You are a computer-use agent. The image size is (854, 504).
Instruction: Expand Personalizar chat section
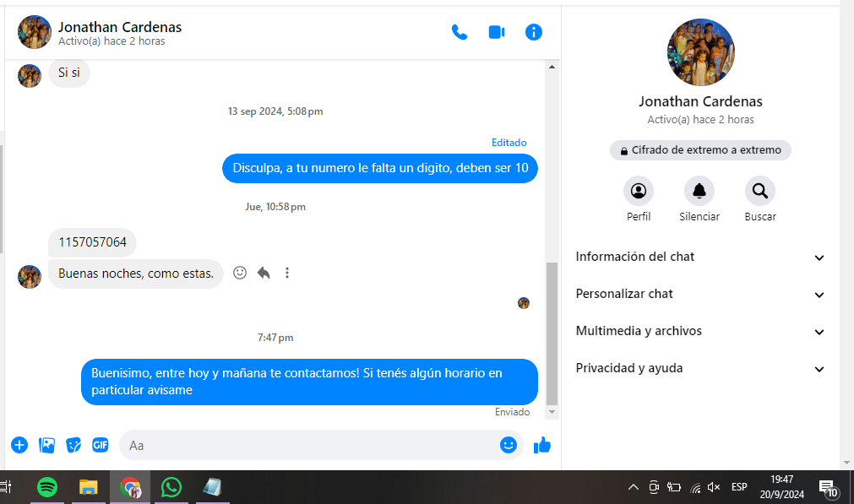tap(700, 294)
